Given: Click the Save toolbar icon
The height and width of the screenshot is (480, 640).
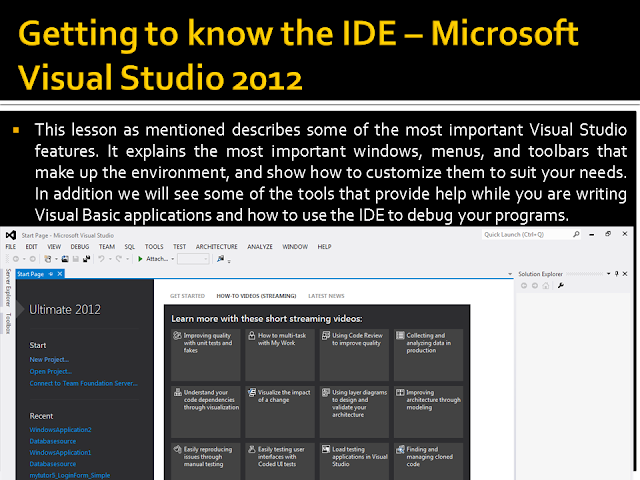Looking at the screenshot, I should [76, 259].
